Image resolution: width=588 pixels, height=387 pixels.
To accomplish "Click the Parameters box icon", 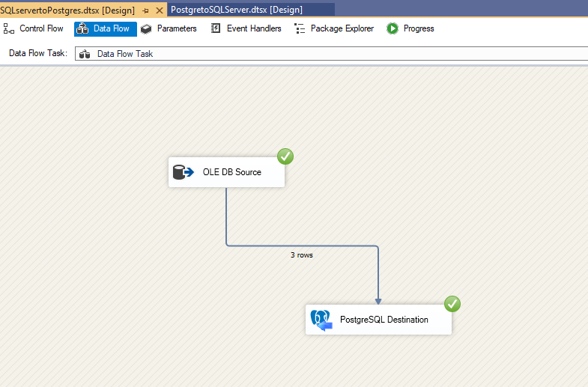I will [146, 29].
